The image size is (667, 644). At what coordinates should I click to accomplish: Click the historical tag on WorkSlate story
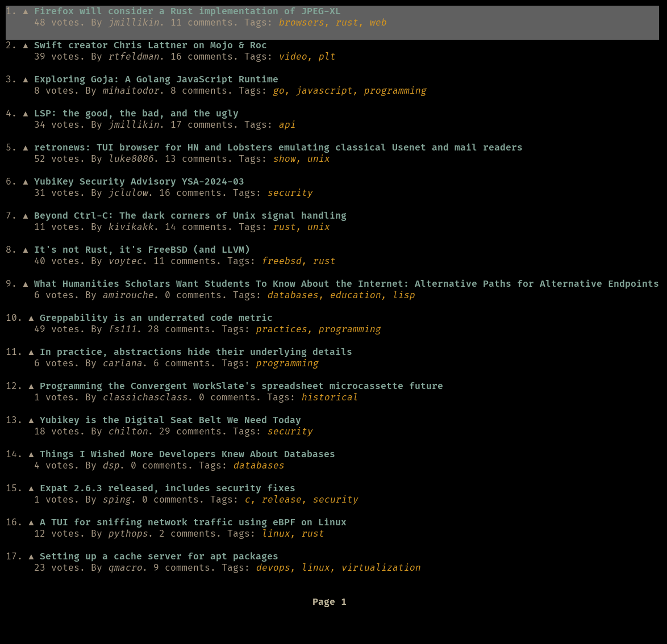coord(330,398)
